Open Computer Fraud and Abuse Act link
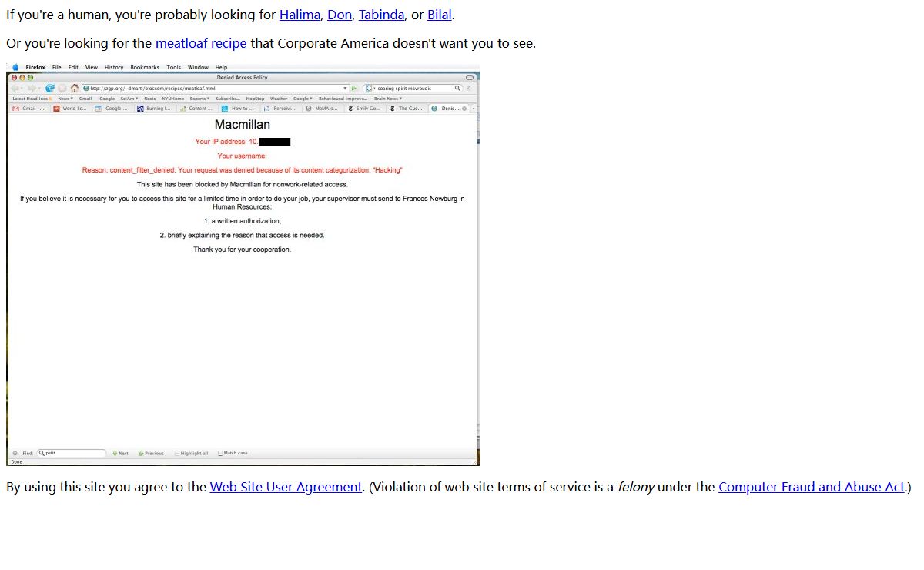Screen dimensions: 924x570 click(812, 487)
